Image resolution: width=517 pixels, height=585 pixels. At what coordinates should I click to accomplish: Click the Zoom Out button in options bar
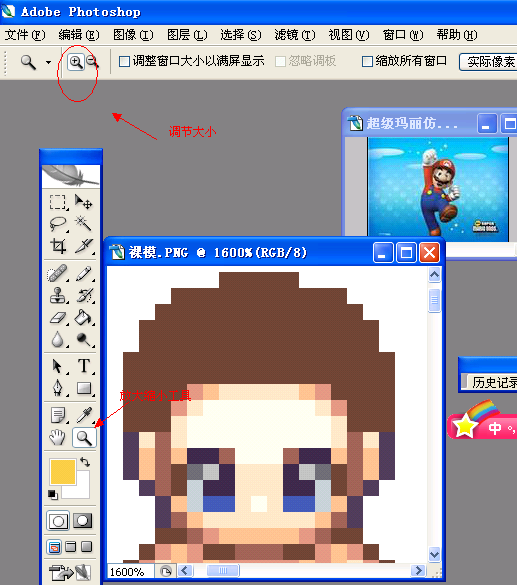tap(92, 62)
